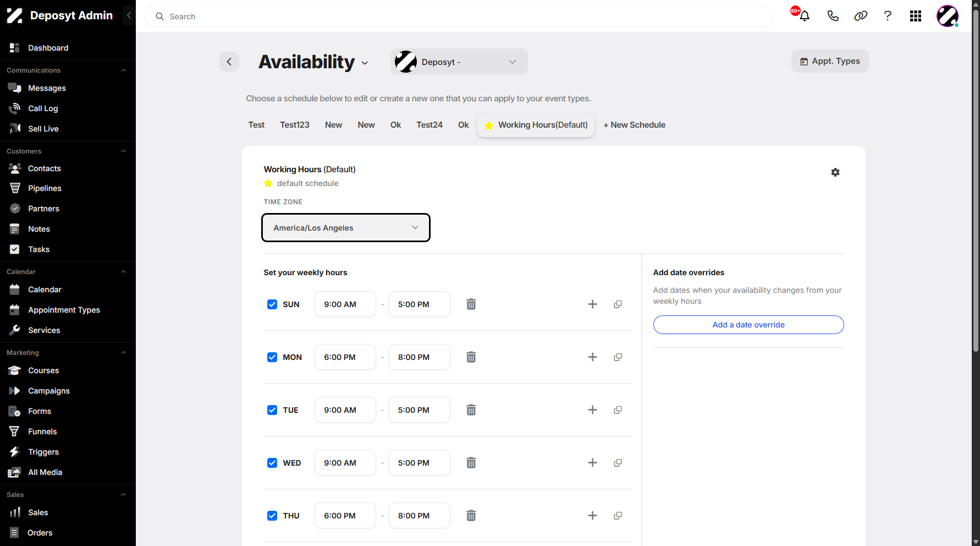Screen dimensions: 980x546
Task: Open Dashboard in the sidebar
Action: (48, 48)
